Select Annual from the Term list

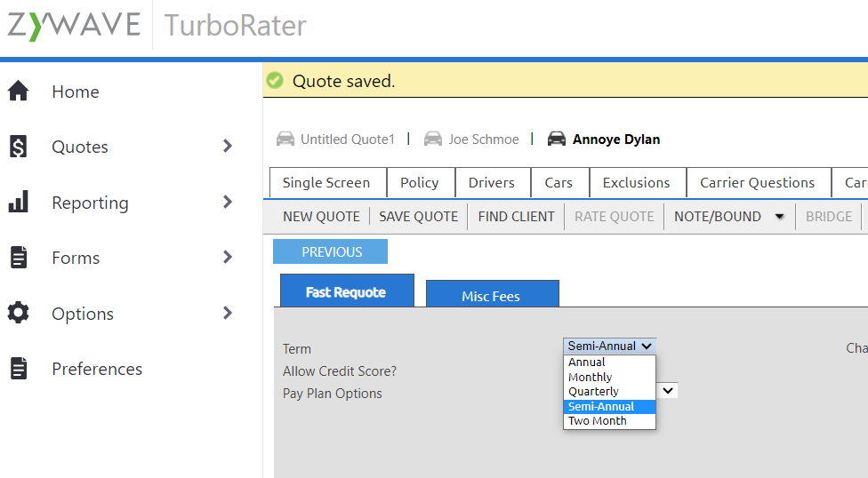pyautogui.click(x=609, y=362)
